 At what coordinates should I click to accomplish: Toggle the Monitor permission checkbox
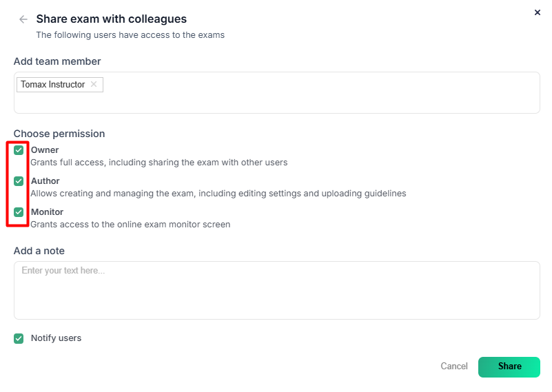(x=19, y=212)
